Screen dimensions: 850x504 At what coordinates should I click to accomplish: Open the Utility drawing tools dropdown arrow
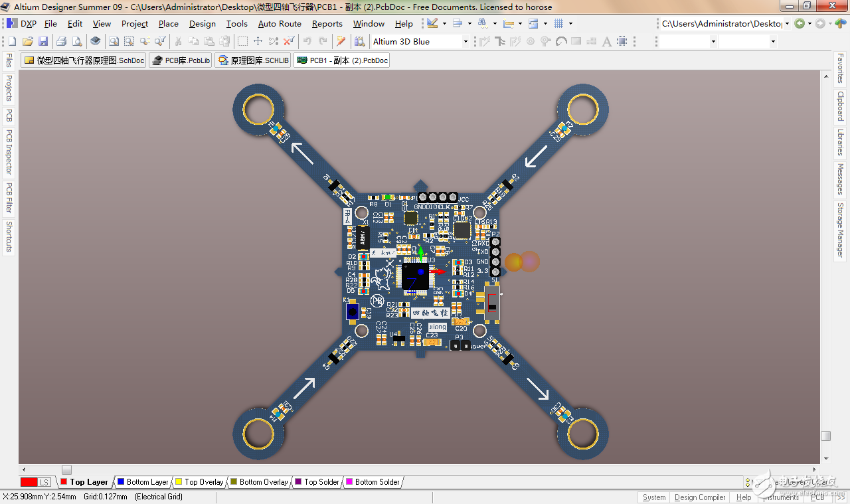(444, 23)
